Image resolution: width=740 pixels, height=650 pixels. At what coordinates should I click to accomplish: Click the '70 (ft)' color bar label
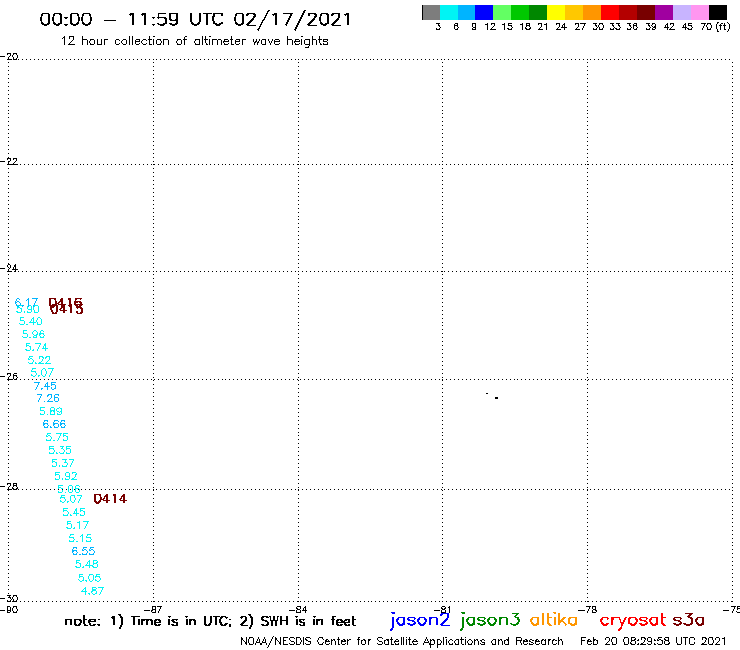715,27
